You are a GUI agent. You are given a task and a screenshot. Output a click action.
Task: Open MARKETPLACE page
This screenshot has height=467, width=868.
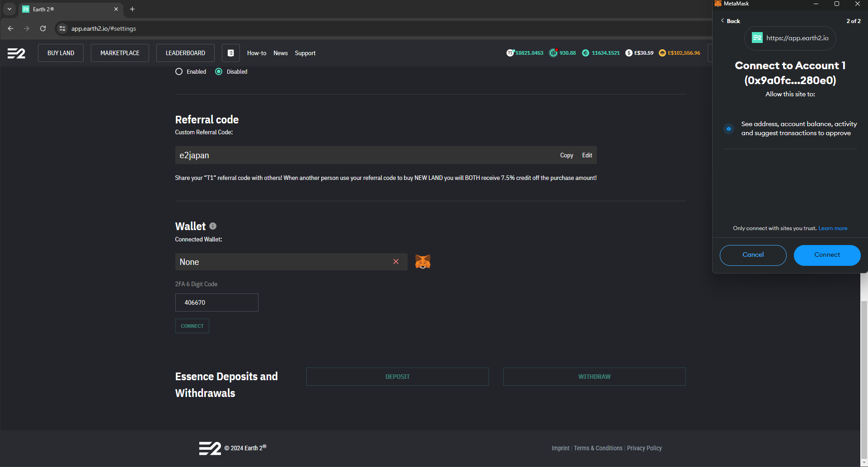(x=120, y=53)
